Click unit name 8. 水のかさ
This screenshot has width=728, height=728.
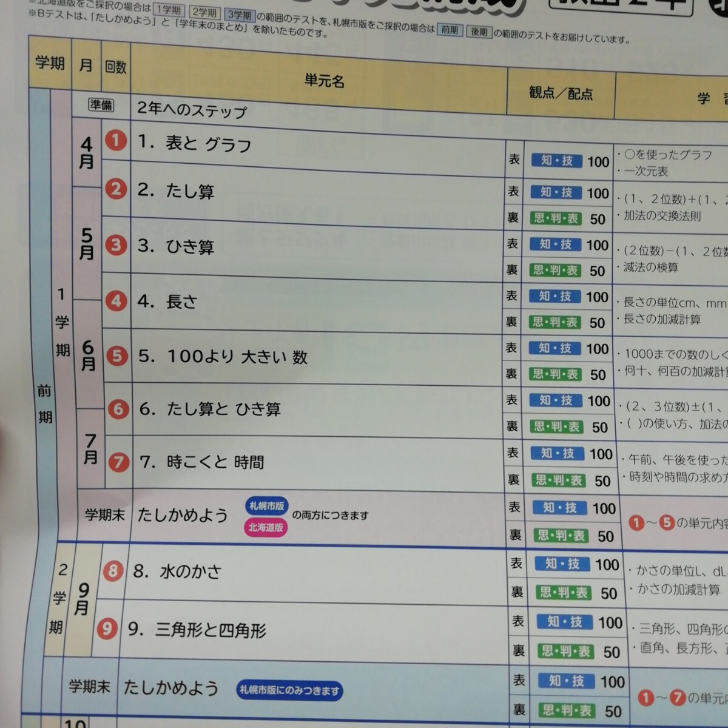[177, 571]
